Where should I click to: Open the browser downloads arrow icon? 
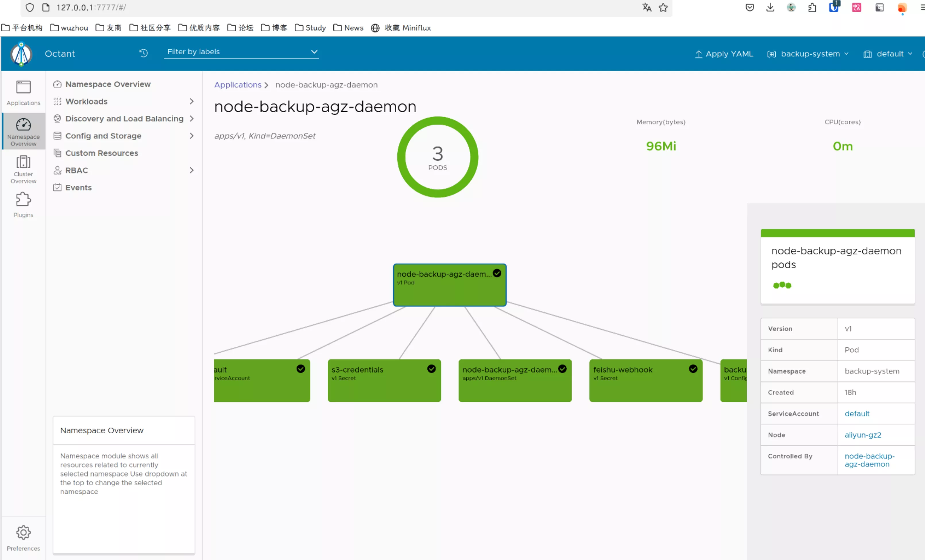click(x=770, y=7)
